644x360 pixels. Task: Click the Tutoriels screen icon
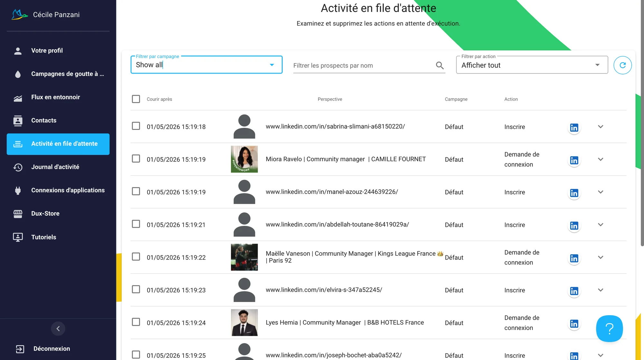pyautogui.click(x=18, y=237)
